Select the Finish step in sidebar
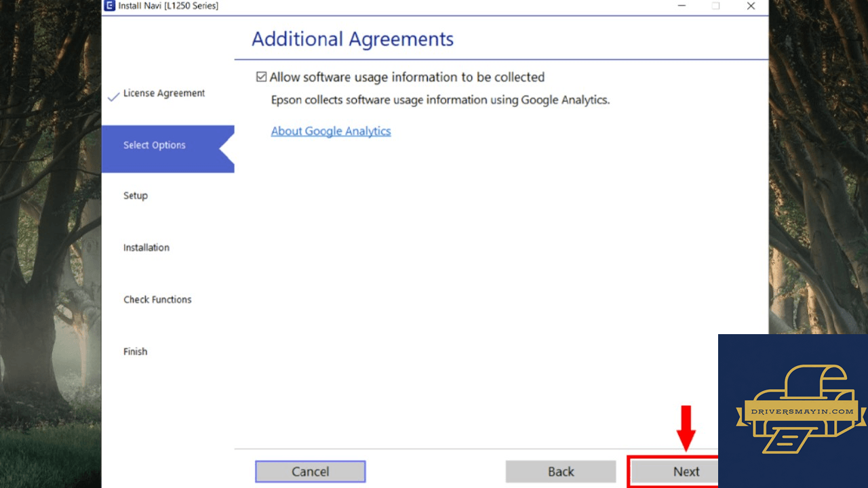The image size is (868, 488). pos(136,352)
